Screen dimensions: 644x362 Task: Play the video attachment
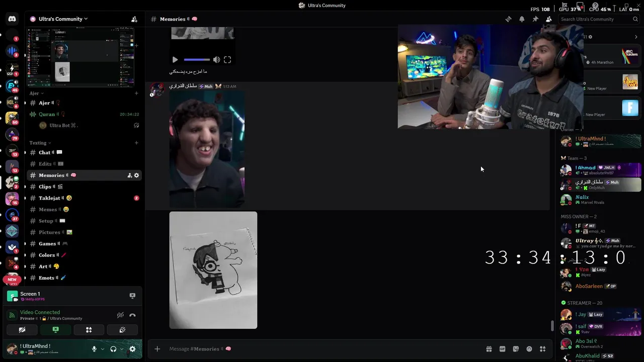pyautogui.click(x=175, y=60)
